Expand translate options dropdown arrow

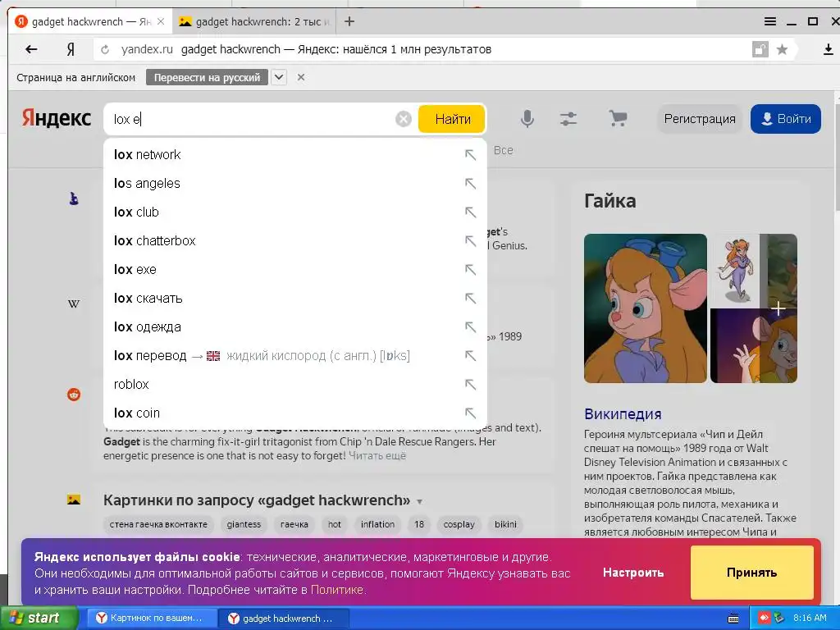[279, 77]
